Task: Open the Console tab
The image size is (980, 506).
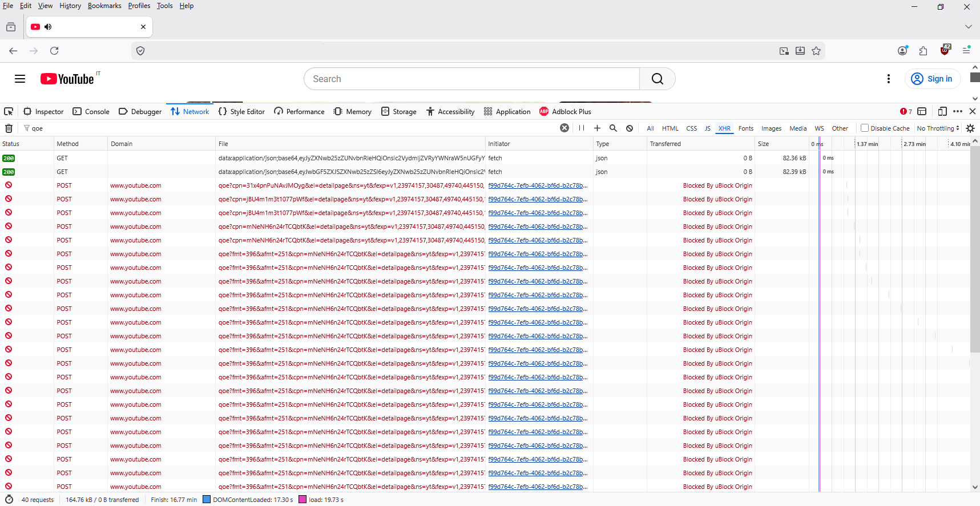Action: (x=91, y=112)
